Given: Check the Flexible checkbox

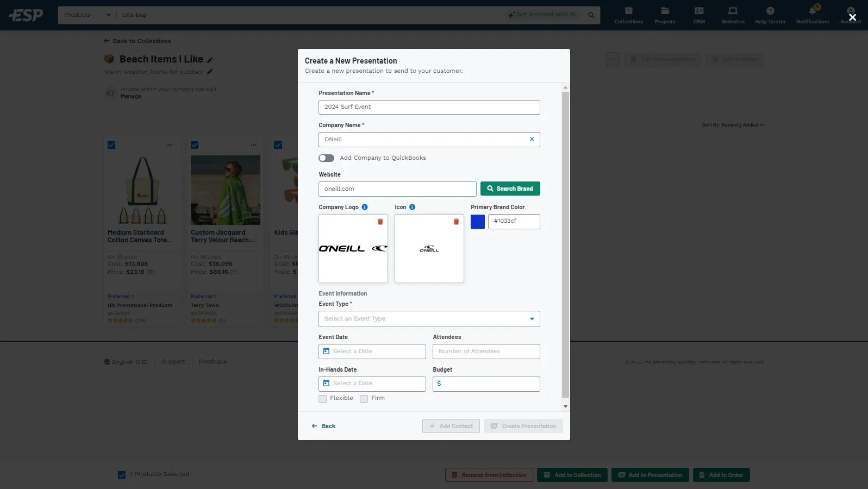Looking at the screenshot, I should click(x=323, y=399).
